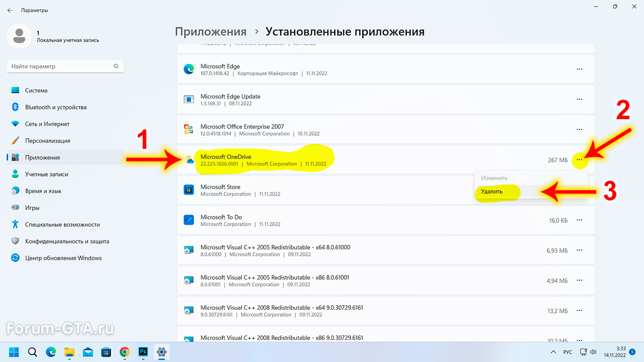644x362 pixels.
Task: Open Специальные возможности section
Action: coord(65,224)
